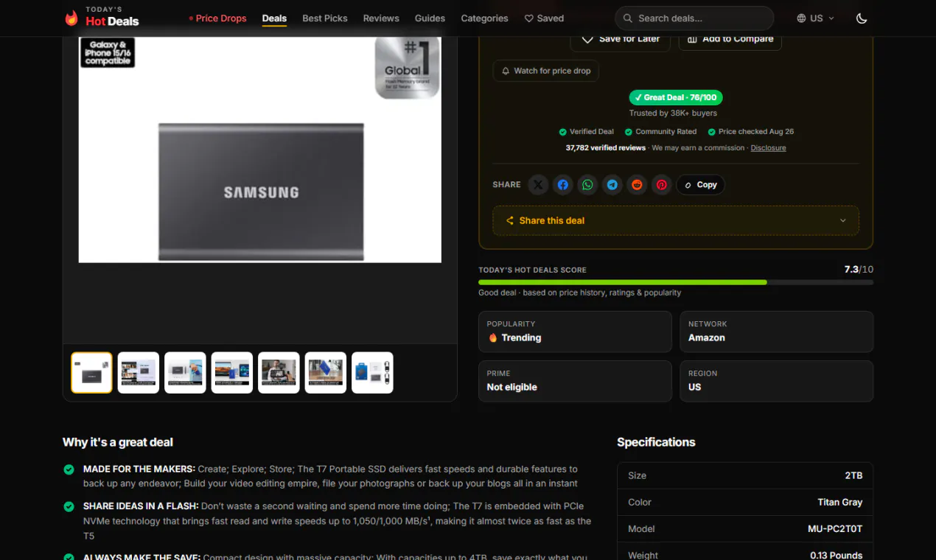The width and height of the screenshot is (936, 560).
Task: Share on WhatsApp icon
Action: point(587,185)
